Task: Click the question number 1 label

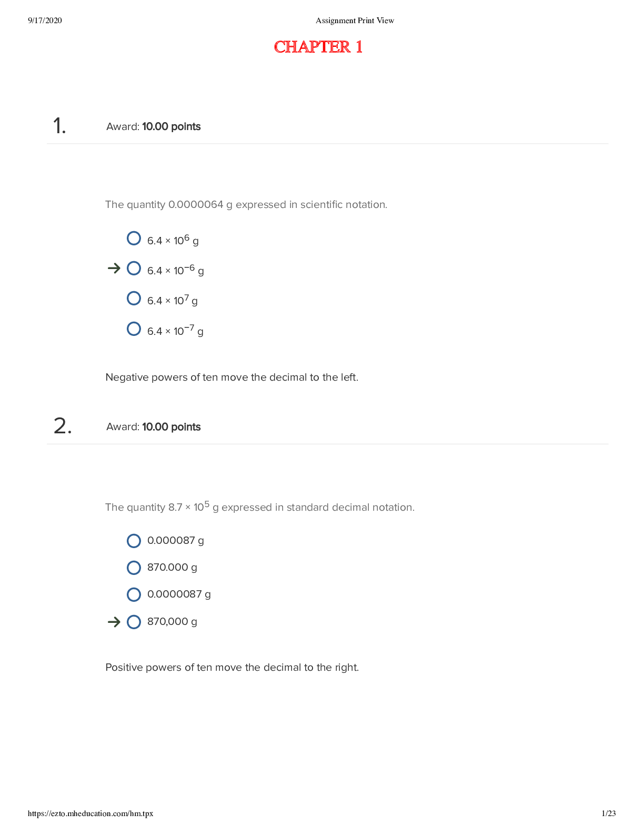Action: 59,126
